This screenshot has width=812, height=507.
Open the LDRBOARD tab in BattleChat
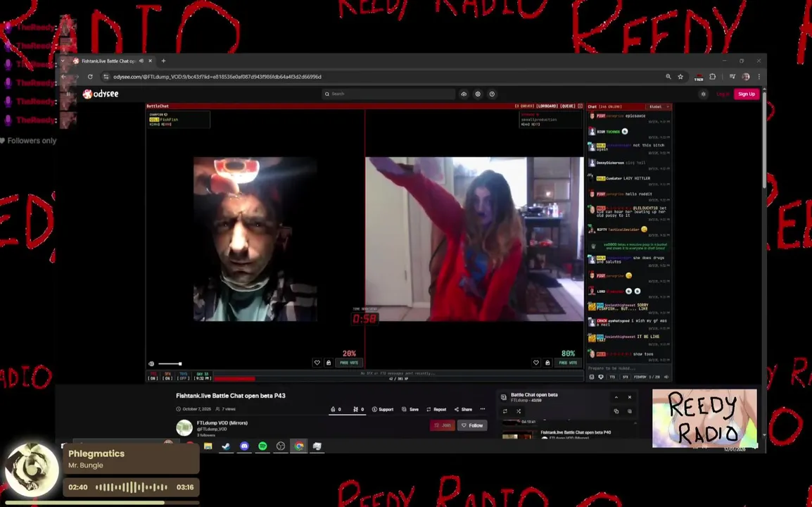pos(547,106)
